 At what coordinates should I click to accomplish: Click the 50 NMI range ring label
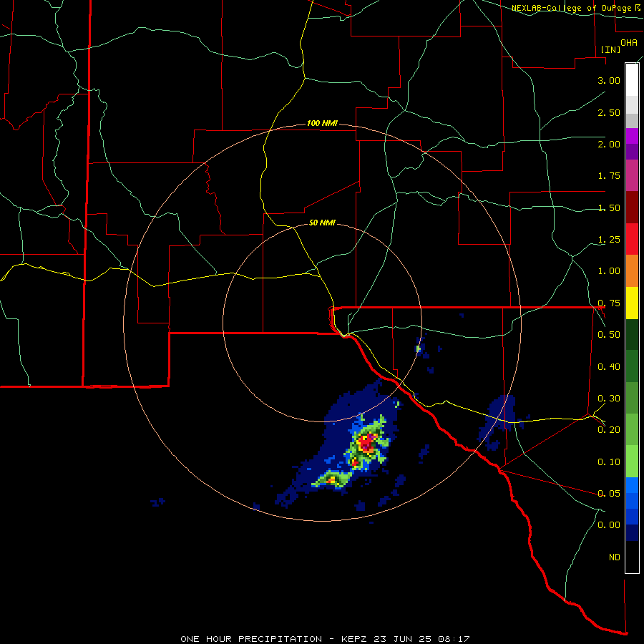(x=322, y=223)
